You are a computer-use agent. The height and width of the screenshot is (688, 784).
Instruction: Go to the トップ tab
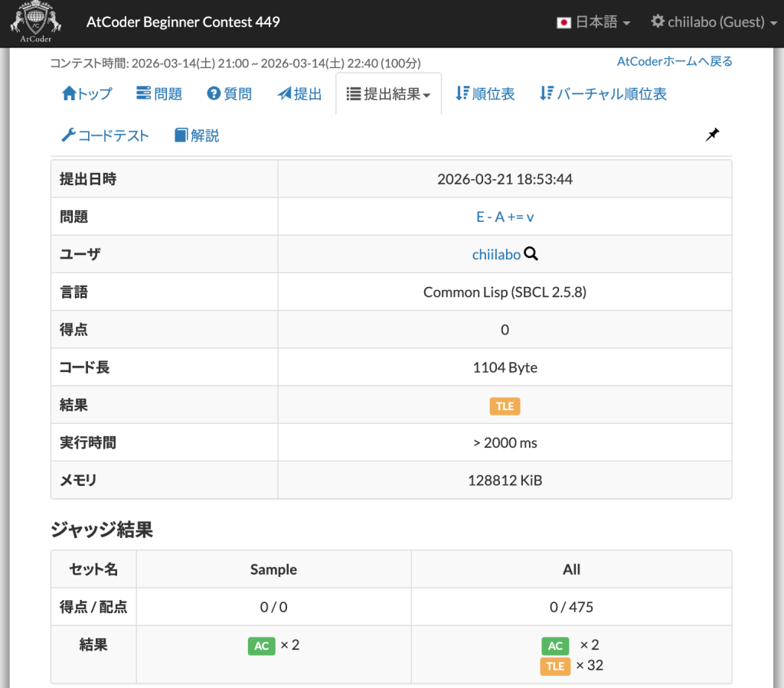click(x=87, y=93)
